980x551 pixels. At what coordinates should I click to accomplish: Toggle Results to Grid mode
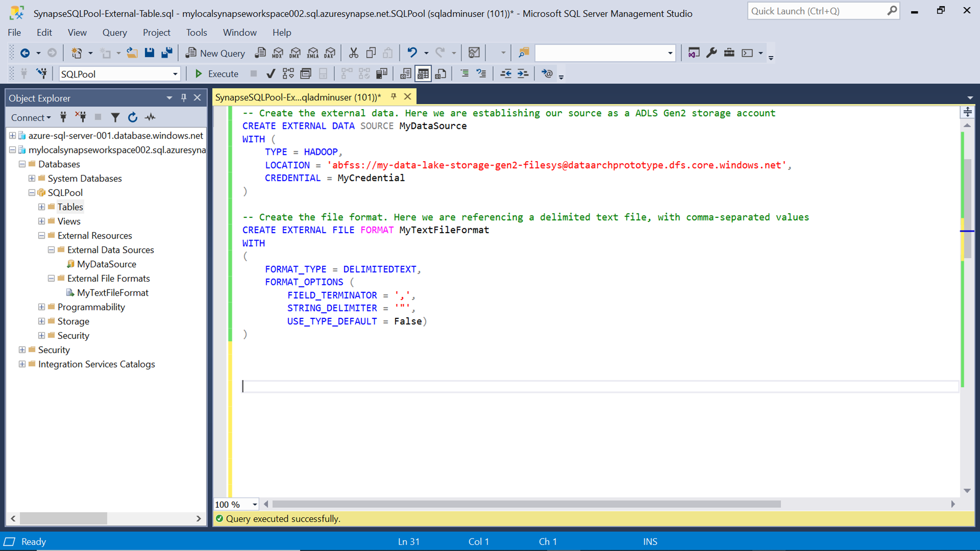pos(422,74)
